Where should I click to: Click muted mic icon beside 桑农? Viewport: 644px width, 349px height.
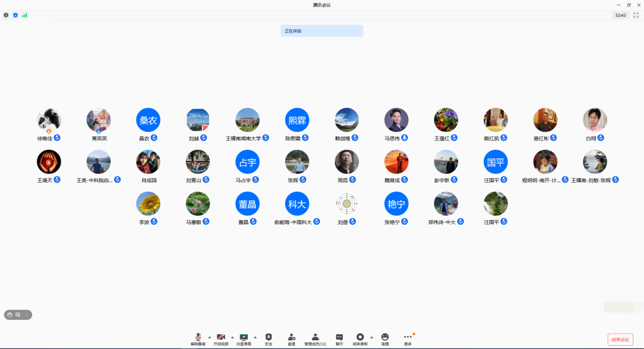(154, 138)
